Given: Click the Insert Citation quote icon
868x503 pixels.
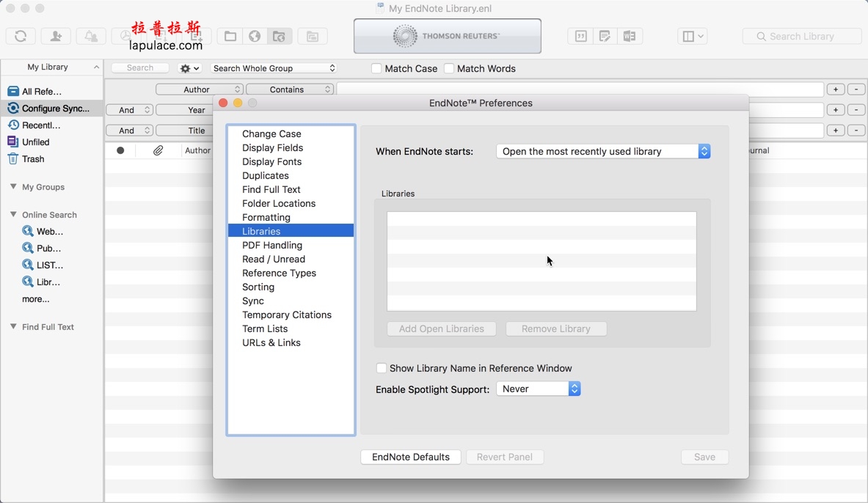Looking at the screenshot, I should (580, 36).
